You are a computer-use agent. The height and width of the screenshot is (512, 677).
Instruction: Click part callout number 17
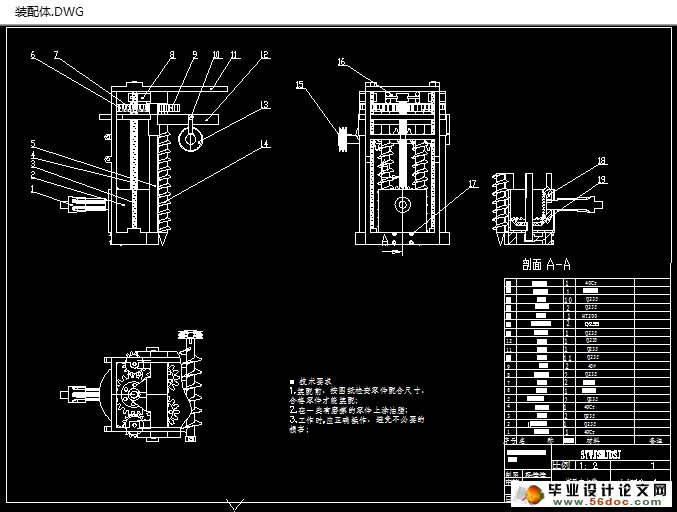[474, 184]
